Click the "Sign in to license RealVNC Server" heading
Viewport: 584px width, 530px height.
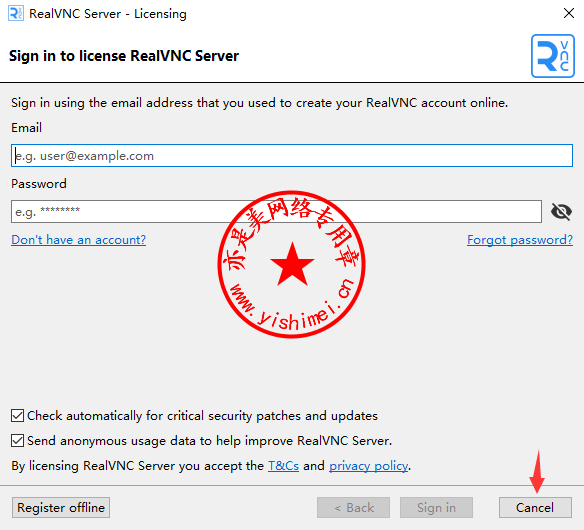coord(124,56)
